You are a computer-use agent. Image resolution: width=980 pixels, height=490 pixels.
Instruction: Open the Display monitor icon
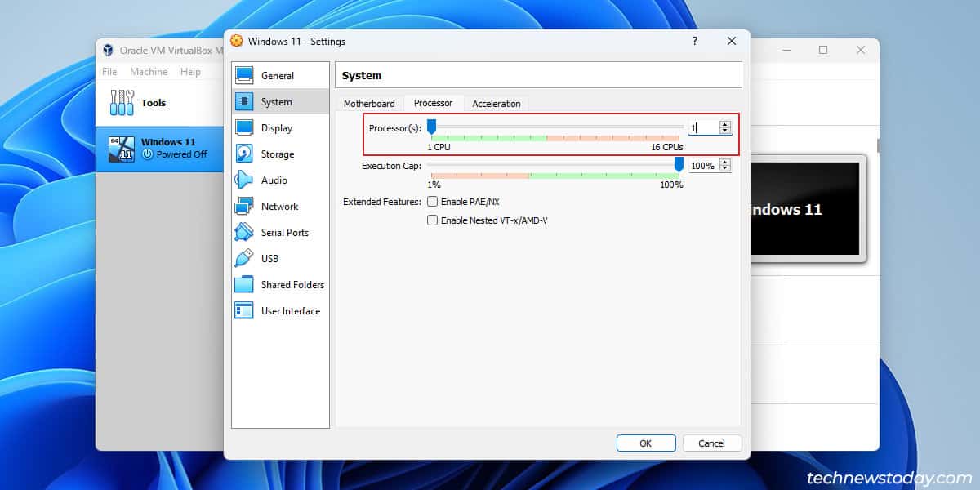pyautogui.click(x=244, y=128)
